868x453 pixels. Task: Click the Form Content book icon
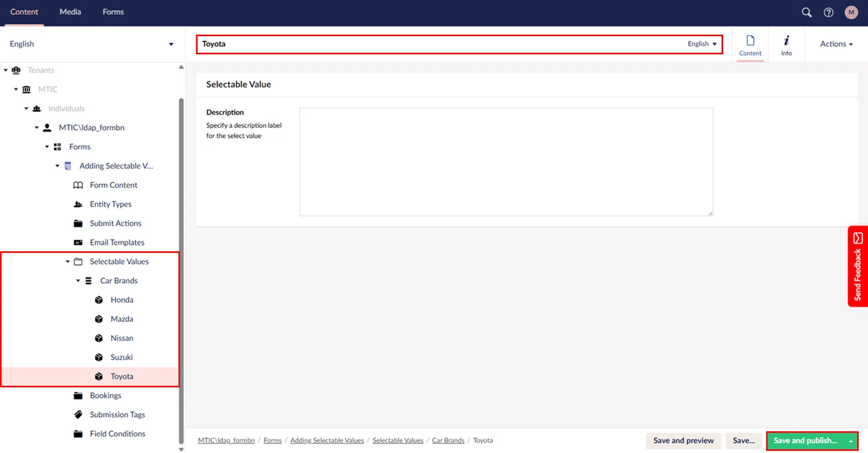78,185
